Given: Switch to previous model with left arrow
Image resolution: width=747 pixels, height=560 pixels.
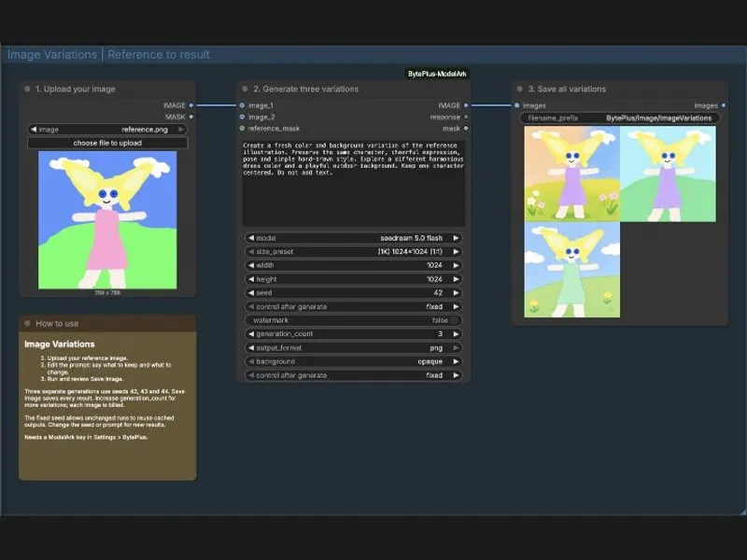Looking at the screenshot, I should click(251, 238).
